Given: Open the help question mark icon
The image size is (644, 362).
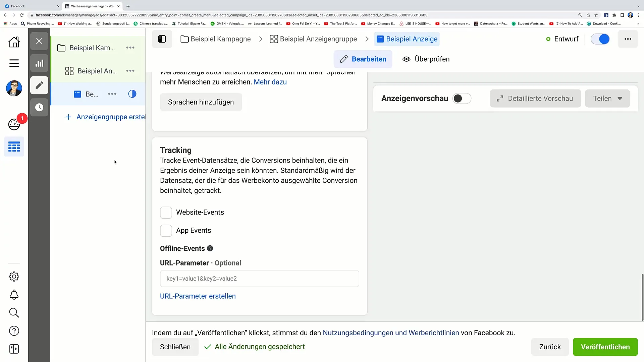Looking at the screenshot, I should [14, 331].
